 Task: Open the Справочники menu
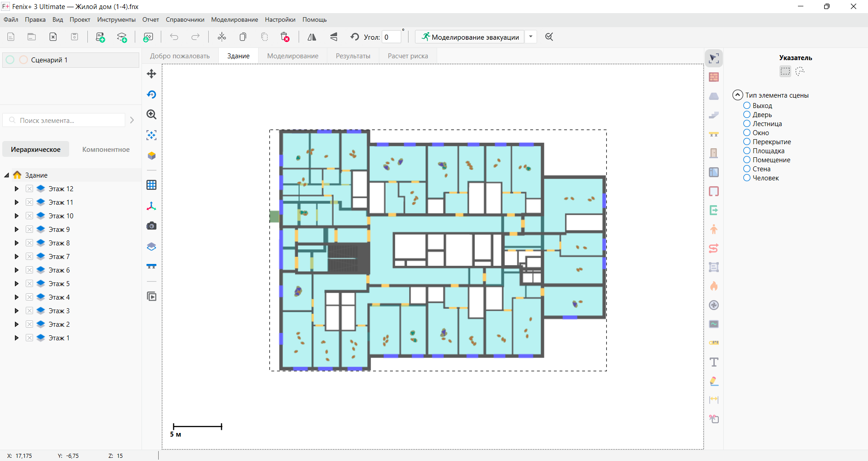185,19
